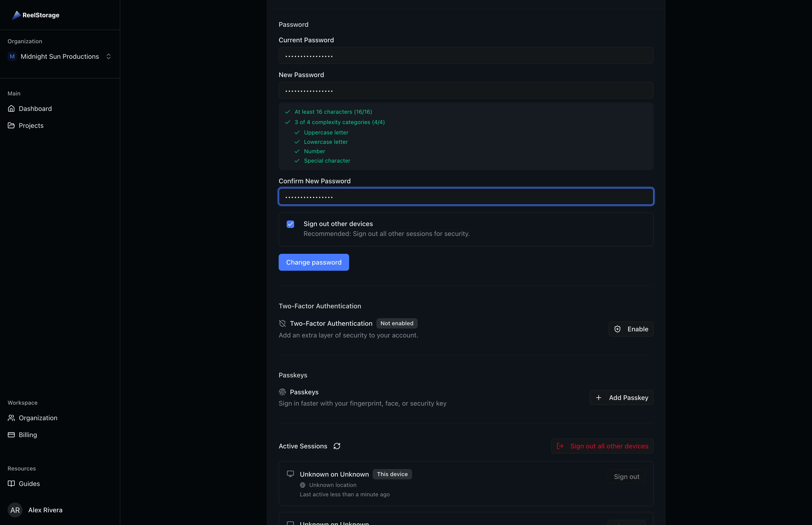Click the monitor icon on the current session
Screen dimensions: 812x525
click(x=290, y=474)
